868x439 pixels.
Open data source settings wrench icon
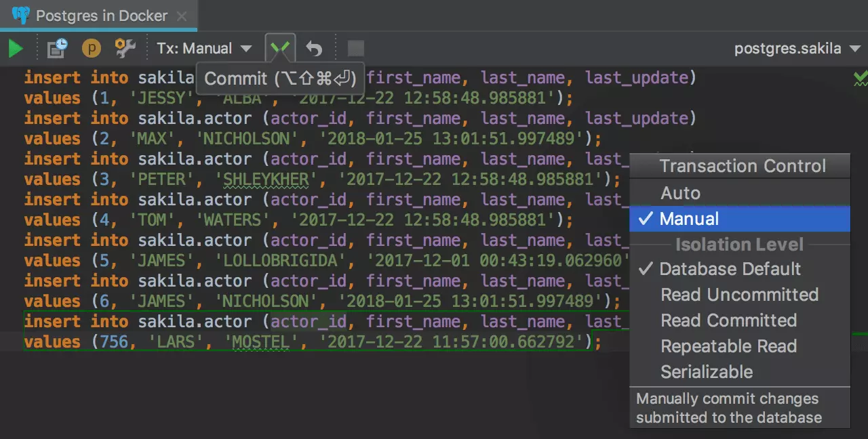point(125,48)
